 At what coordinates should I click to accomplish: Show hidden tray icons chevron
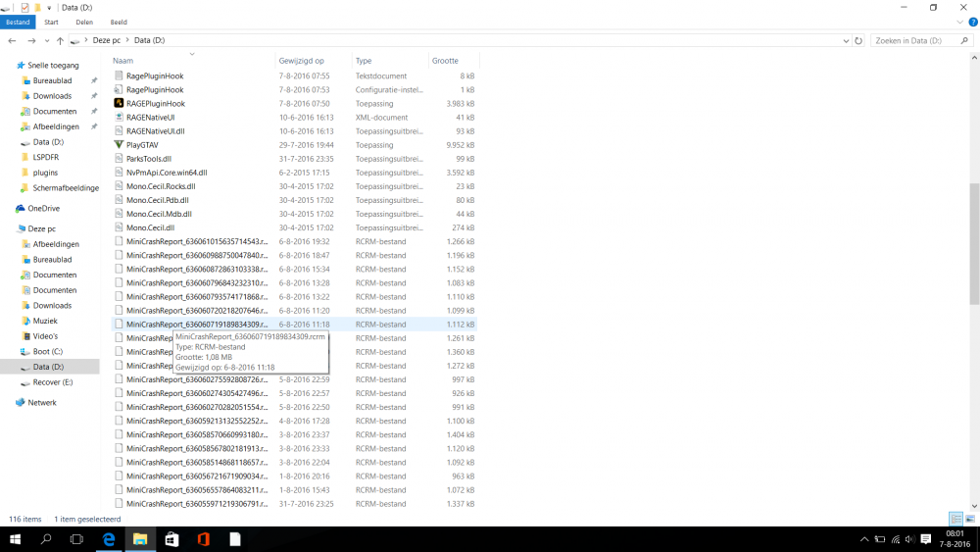click(864, 539)
